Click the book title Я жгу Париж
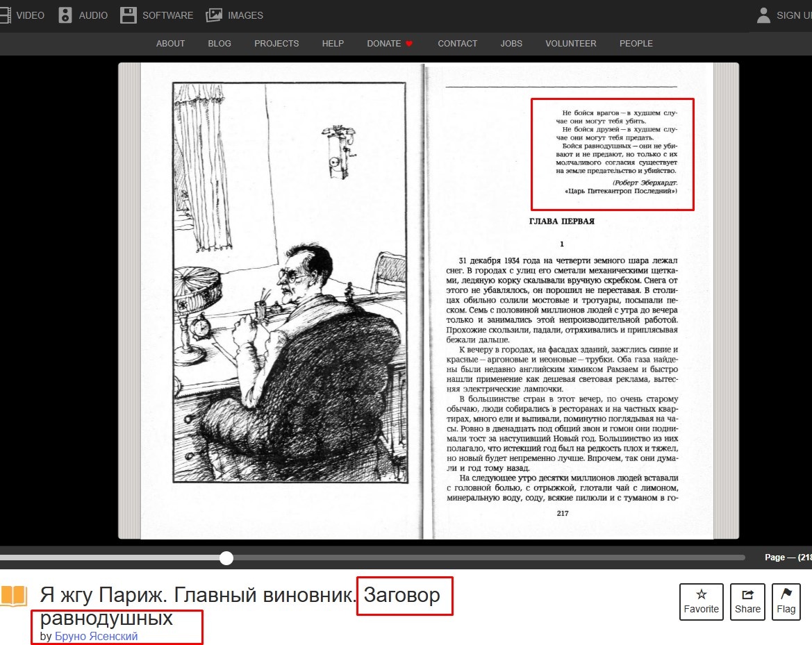Screen dimensions: 812x645 [x=103, y=595]
